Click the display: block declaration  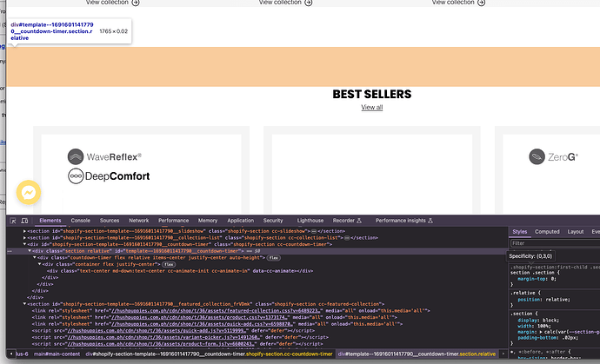538,321
